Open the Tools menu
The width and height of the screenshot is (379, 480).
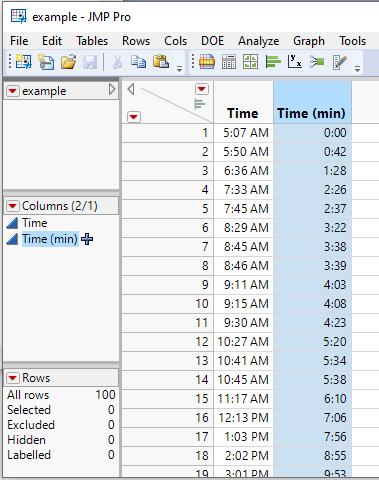click(x=353, y=41)
